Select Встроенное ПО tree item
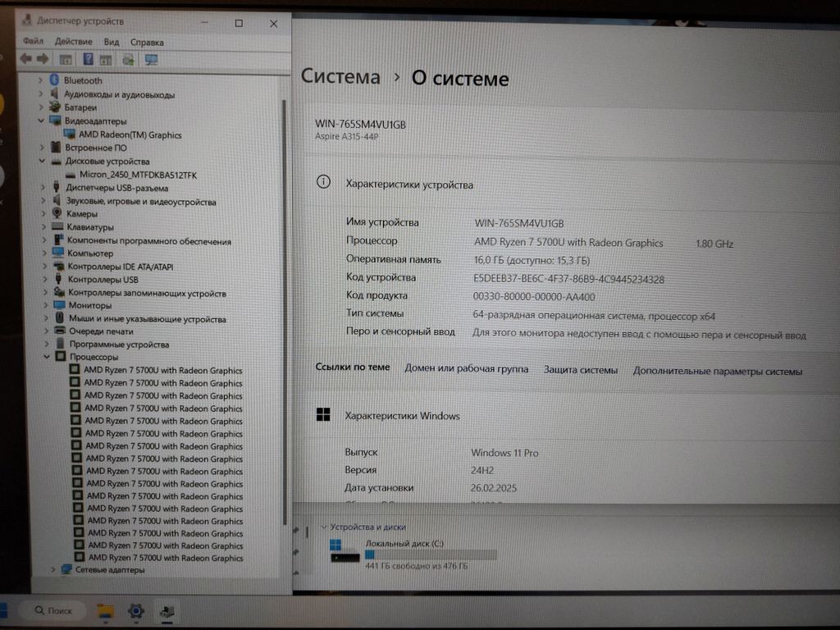 pyautogui.click(x=95, y=148)
